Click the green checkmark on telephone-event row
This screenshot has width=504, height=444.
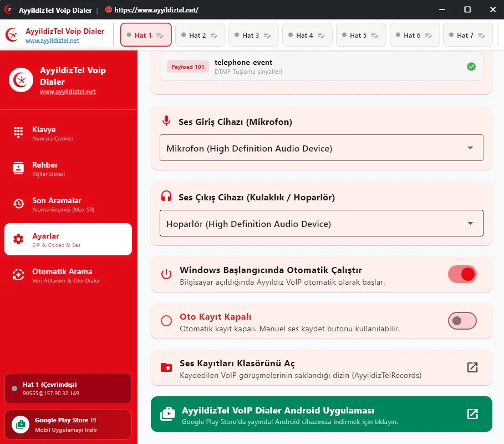[x=471, y=67]
